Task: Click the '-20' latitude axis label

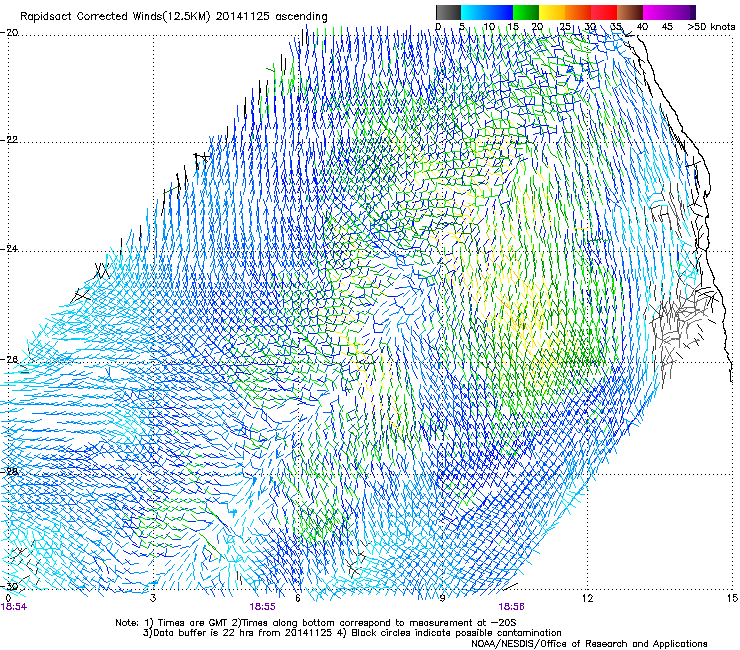Action: tap(9, 33)
